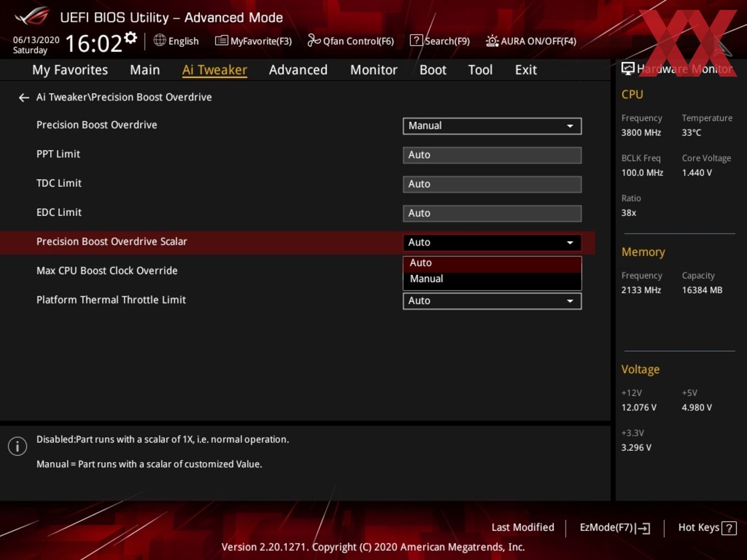Toggle AURA ON/OFF(F4)
747x560 pixels.
[x=531, y=41]
